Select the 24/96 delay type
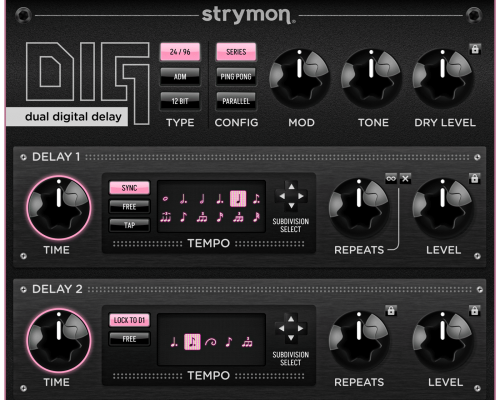The image size is (500, 400). (180, 52)
